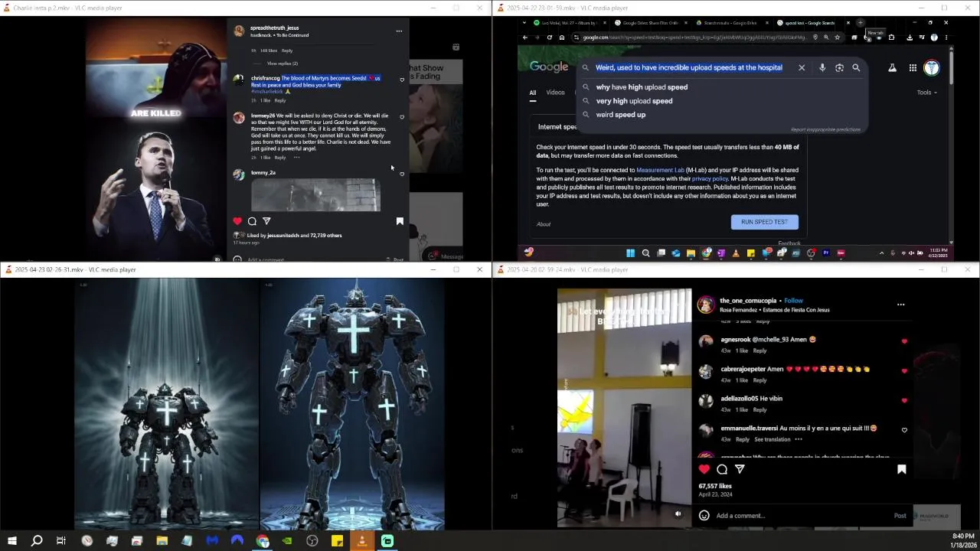Open more options on spreadthetruth_jesus post

[x=399, y=31]
